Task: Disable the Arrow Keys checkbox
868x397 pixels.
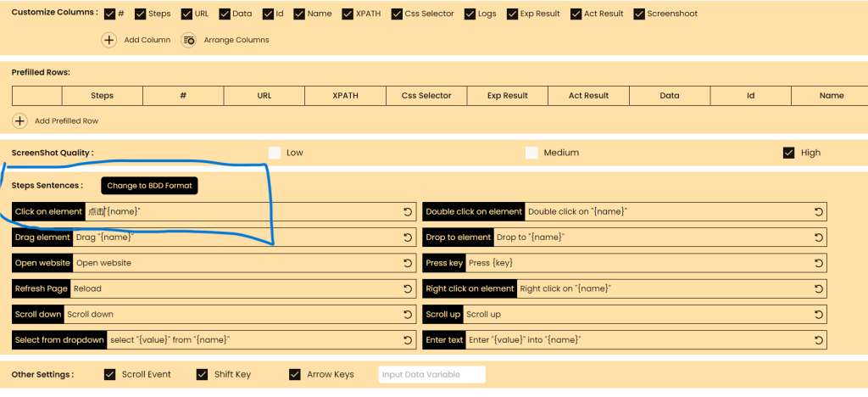Action: coord(295,375)
